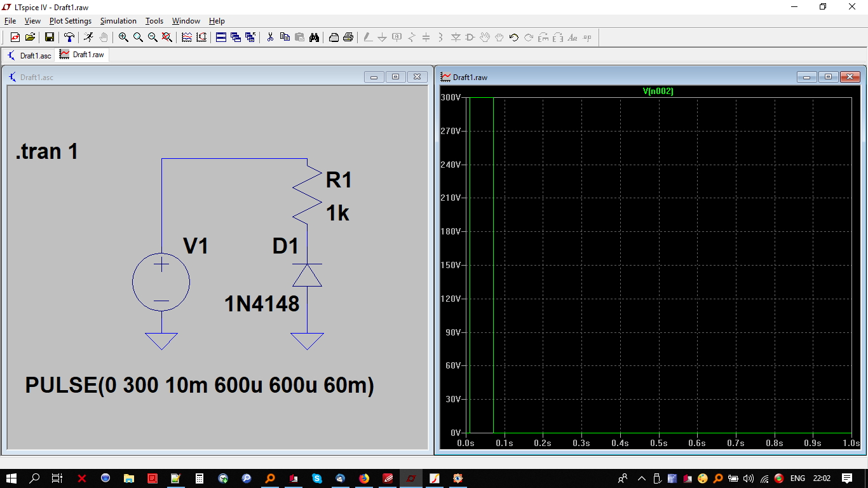Screen dimensions: 868x488
Task: Maximize the Draft1.asc schematic window
Action: (395, 77)
